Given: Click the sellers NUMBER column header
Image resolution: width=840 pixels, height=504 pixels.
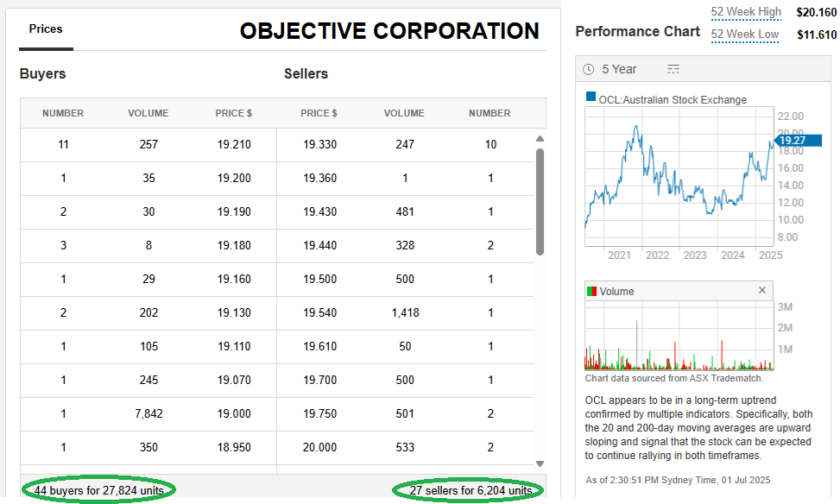Looking at the screenshot, I should point(489,113).
